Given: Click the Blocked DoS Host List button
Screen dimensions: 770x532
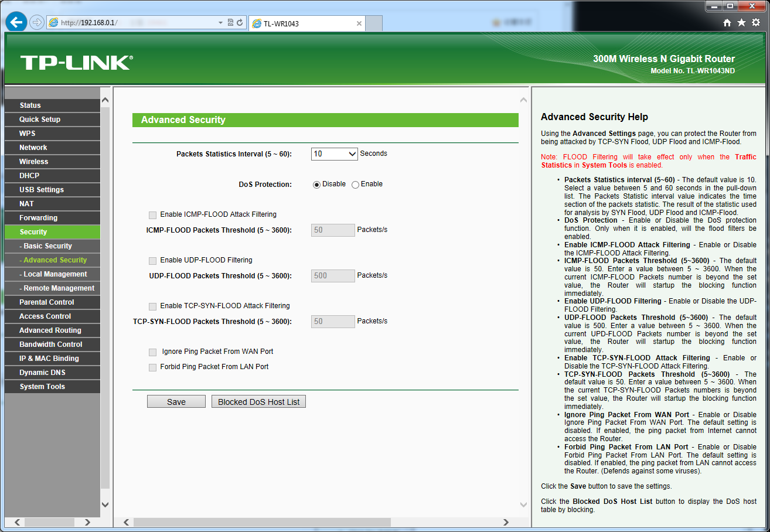Looking at the screenshot, I should pos(258,402).
